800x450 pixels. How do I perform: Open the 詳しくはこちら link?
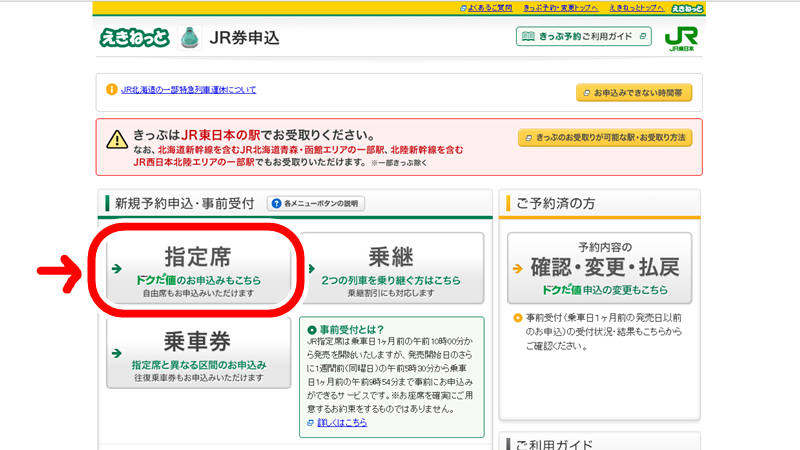click(342, 422)
